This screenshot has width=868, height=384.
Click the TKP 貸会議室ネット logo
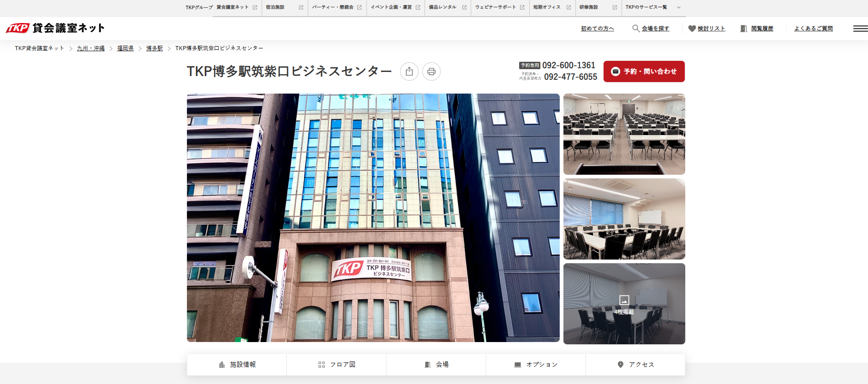point(55,28)
